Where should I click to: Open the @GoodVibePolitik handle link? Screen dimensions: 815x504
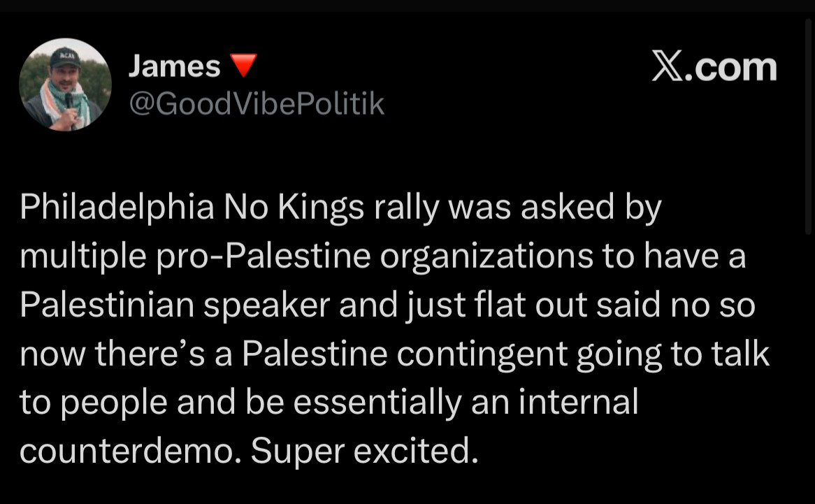click(x=256, y=103)
